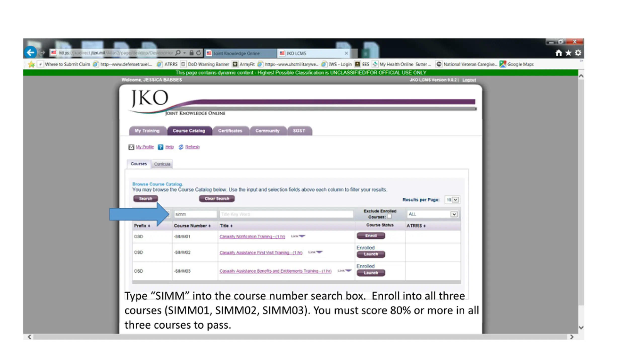Click the add-to-favorites-bar star icon
This screenshot has width=644, height=362.
[31, 64]
